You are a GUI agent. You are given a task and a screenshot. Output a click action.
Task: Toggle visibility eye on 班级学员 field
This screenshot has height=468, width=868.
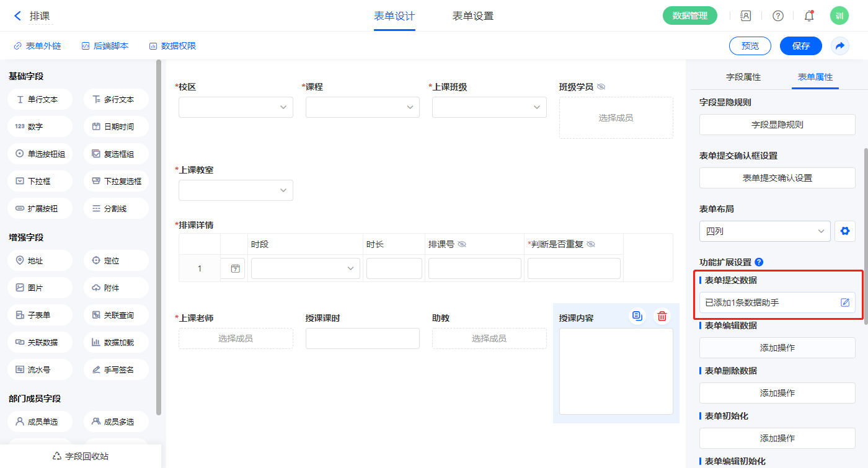click(x=601, y=87)
